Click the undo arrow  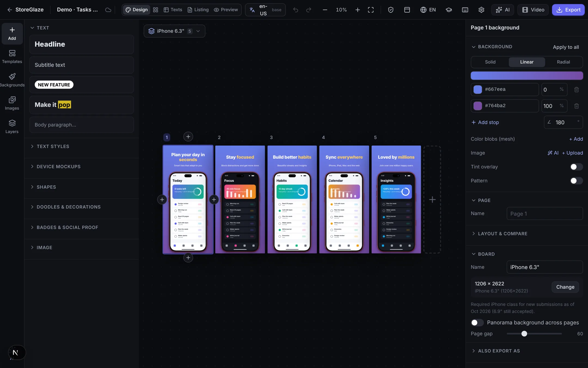point(296,10)
